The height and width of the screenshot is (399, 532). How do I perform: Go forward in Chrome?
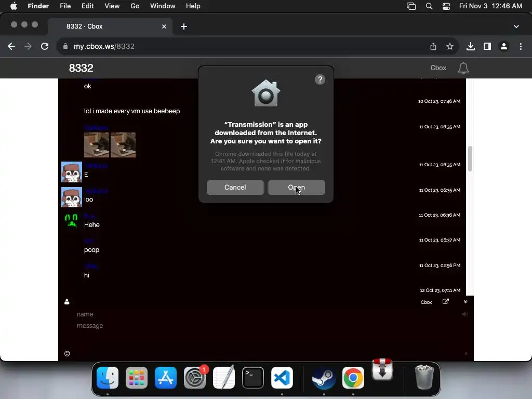(x=28, y=46)
